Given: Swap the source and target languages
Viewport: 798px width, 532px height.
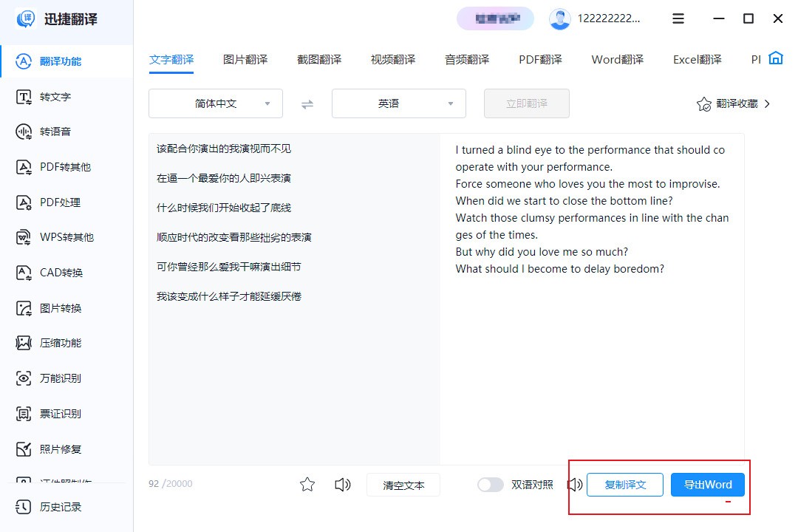Looking at the screenshot, I should coord(307,103).
